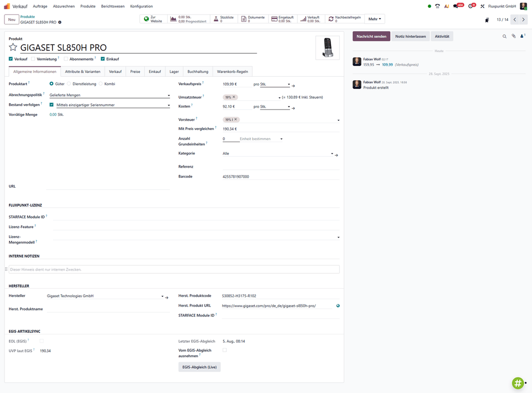The image size is (532, 393).
Task: Toggle Bestand verfolgen checkbox
Action: click(x=51, y=105)
